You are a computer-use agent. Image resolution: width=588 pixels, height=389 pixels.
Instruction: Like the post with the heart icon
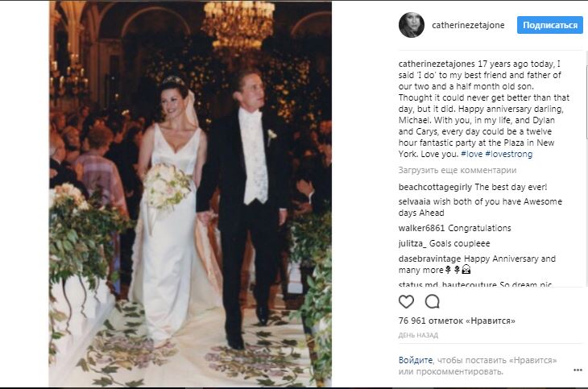407,302
